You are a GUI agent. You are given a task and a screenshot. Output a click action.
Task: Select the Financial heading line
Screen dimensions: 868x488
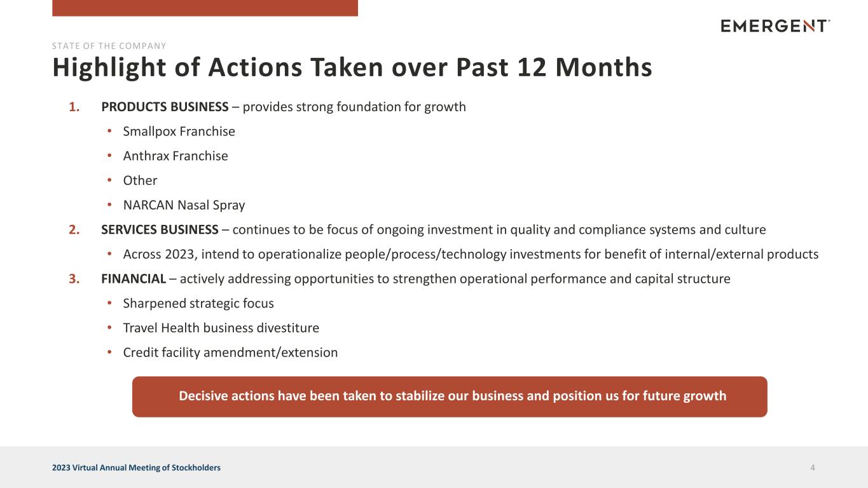[415, 279]
